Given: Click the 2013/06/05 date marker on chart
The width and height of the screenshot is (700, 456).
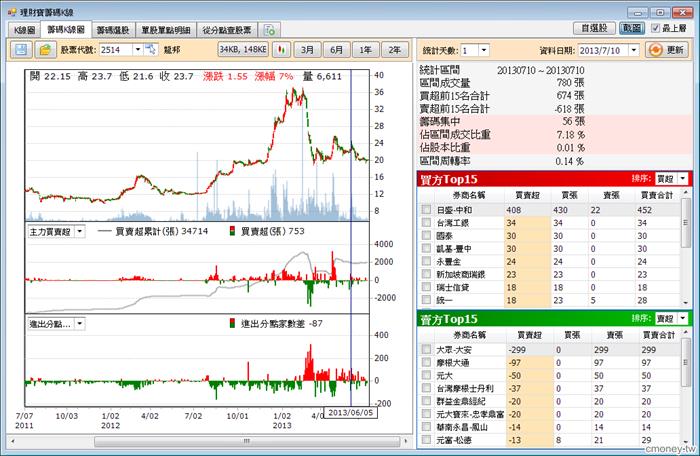Looking at the screenshot, I should click(x=350, y=413).
